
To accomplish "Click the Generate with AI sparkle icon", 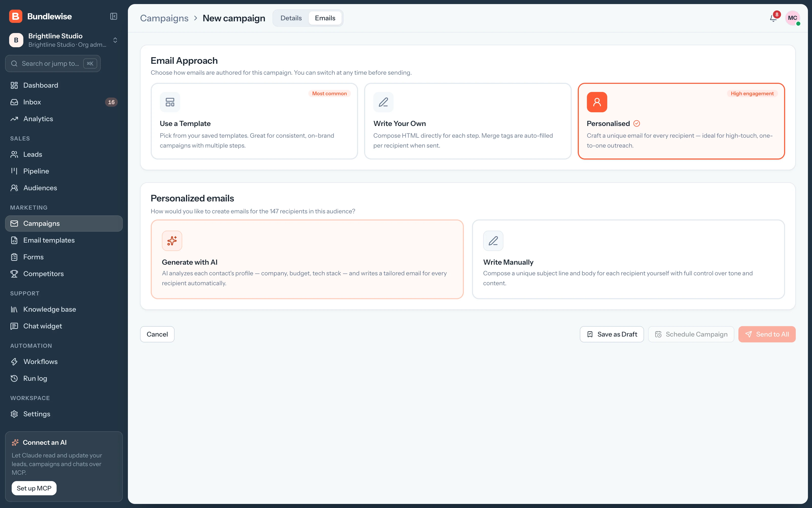I will 172,241.
